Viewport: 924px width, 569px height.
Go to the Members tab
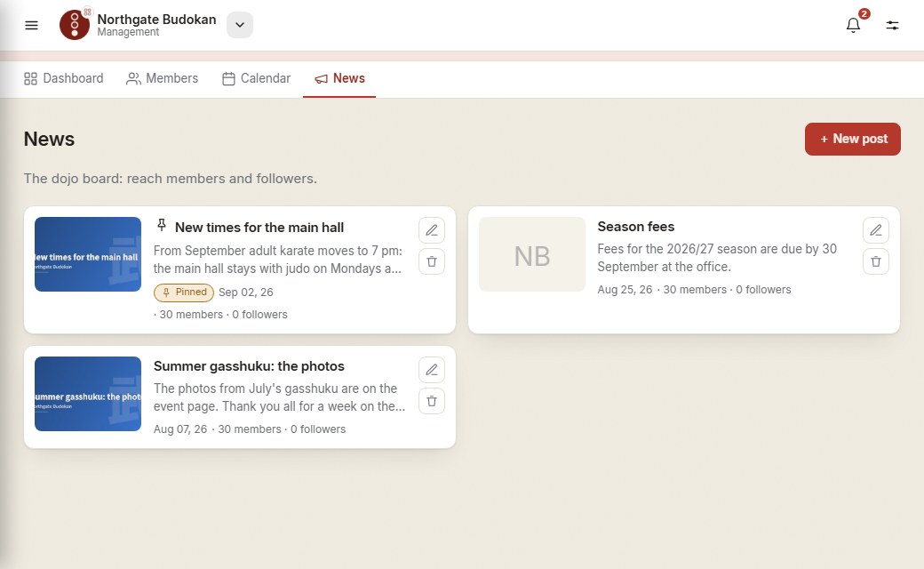coord(162,78)
